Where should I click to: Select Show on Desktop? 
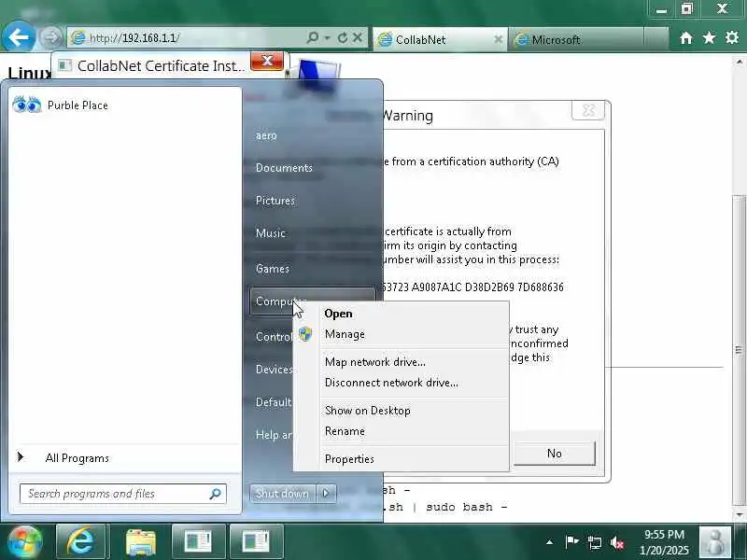tap(401, 411)
